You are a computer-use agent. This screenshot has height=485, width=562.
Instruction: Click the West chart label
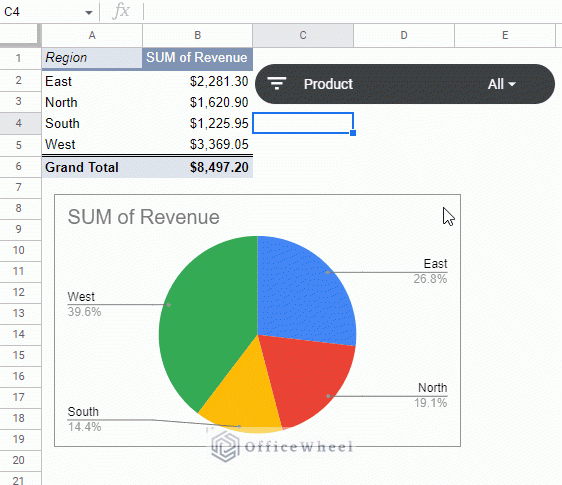(81, 297)
